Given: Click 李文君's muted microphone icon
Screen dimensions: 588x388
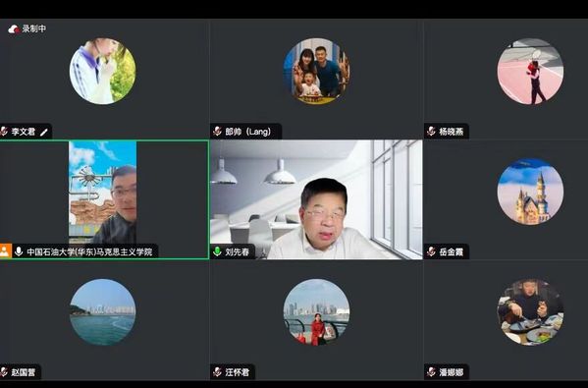Looking at the screenshot, I should pos(4,132).
